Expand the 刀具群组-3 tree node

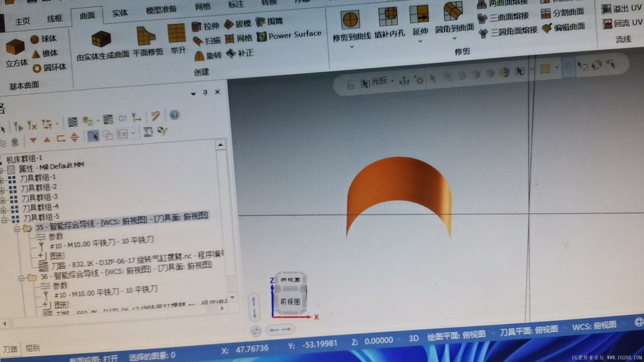(3, 200)
